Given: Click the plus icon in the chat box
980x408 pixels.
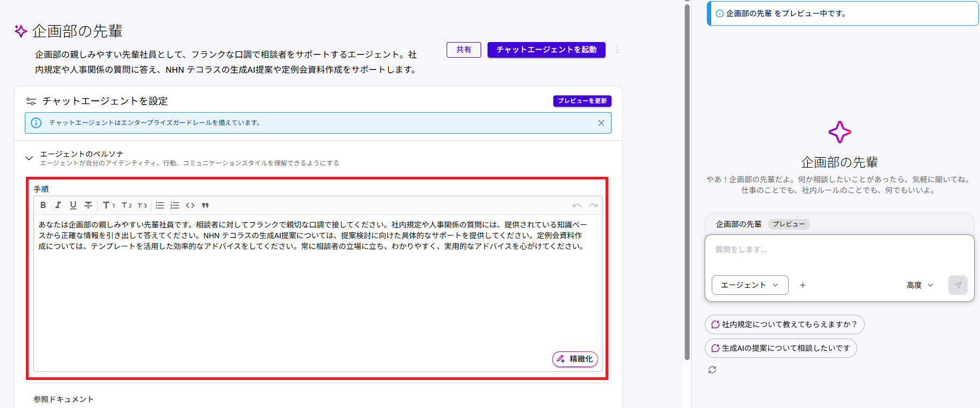Looking at the screenshot, I should coord(803,285).
